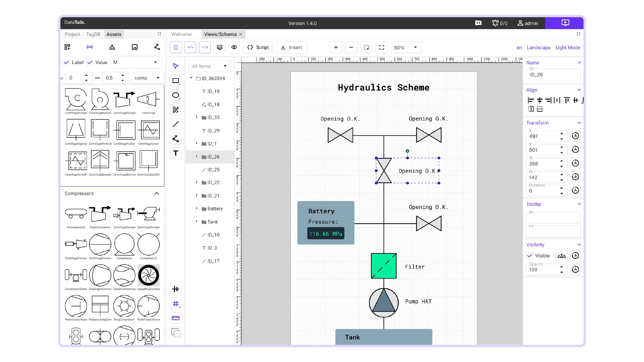Toggle the Visible checkbox

tap(530, 256)
